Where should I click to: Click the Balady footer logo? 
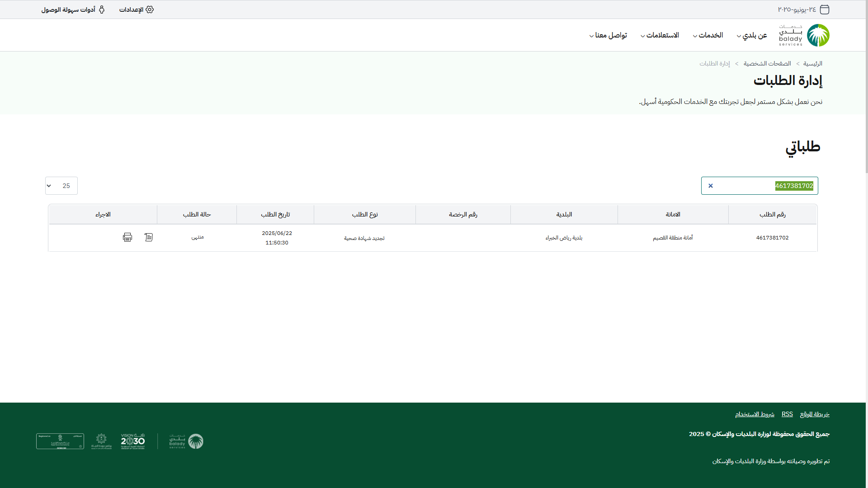coord(186,441)
